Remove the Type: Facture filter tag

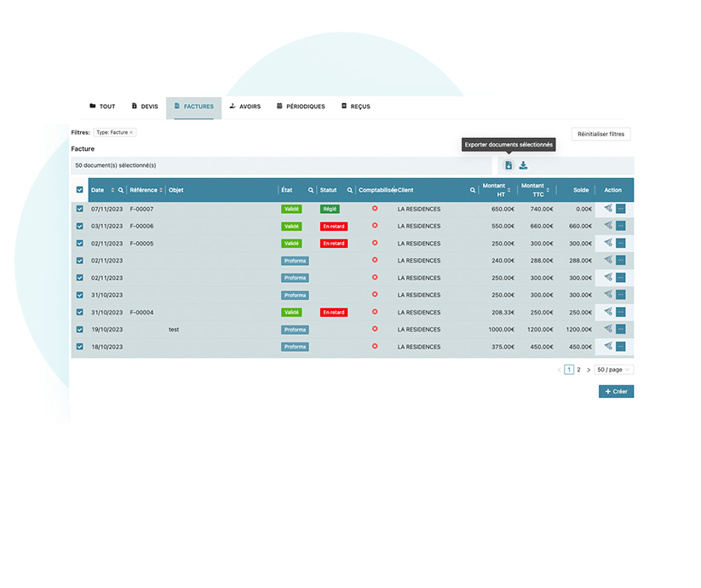click(x=131, y=132)
